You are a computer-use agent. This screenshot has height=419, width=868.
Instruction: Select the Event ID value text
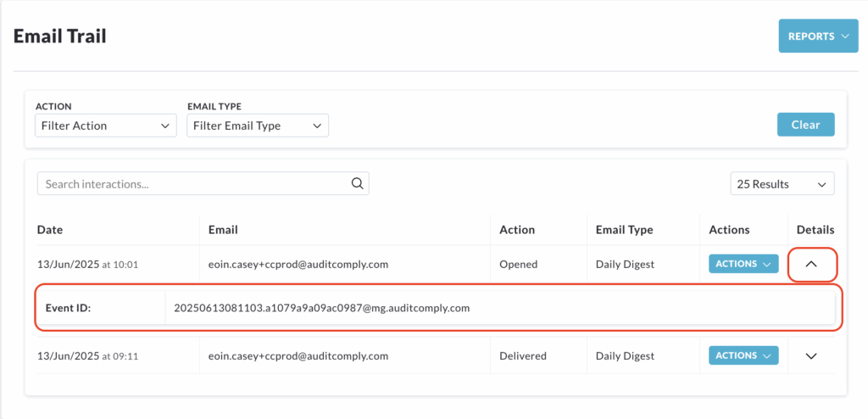click(321, 308)
